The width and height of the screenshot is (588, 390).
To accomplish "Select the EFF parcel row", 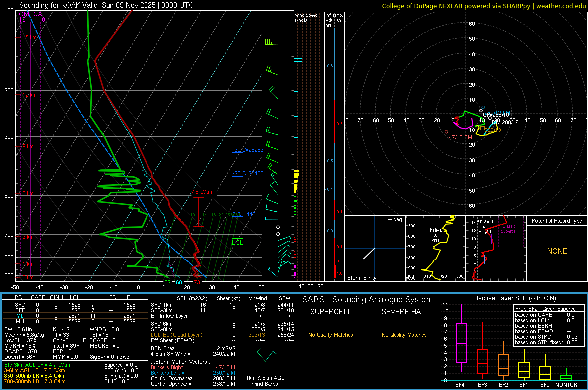I will pos(75,310).
